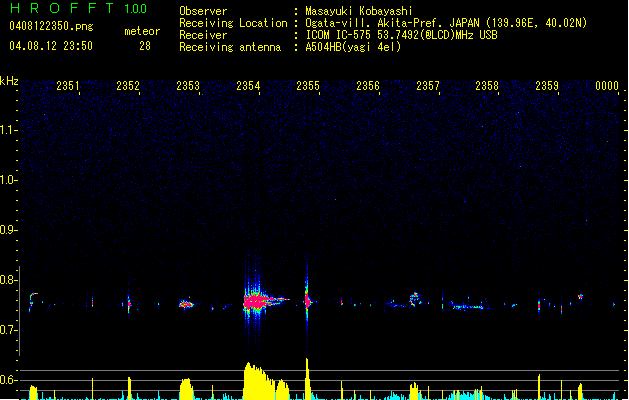Click the 'Receiver' field label
The image size is (629, 400).
(x=203, y=35)
